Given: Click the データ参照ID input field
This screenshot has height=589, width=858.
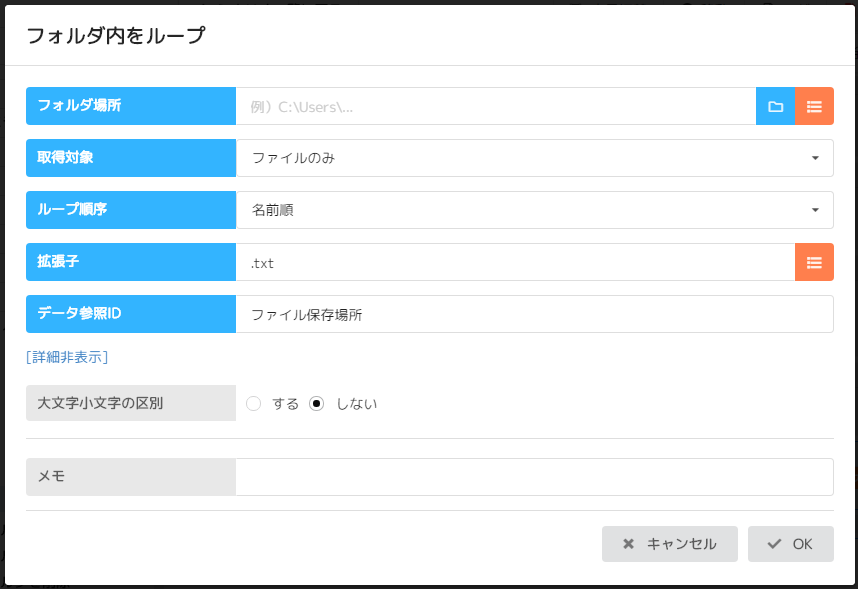Looking at the screenshot, I should click(534, 314).
